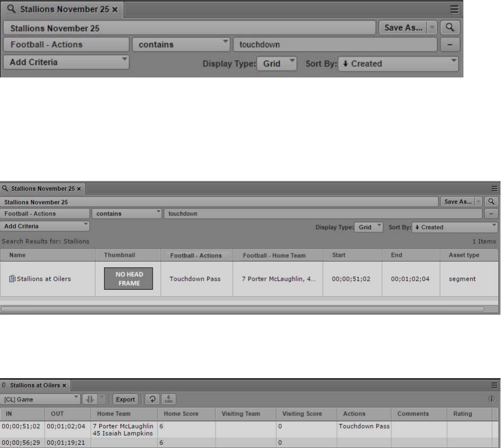
Task: Select the 00;00;56;29 IN timecode cell
Action: click(x=21, y=443)
